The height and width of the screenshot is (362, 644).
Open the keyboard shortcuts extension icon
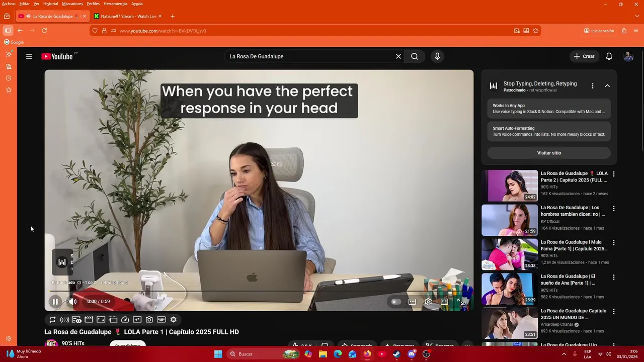[162, 320]
